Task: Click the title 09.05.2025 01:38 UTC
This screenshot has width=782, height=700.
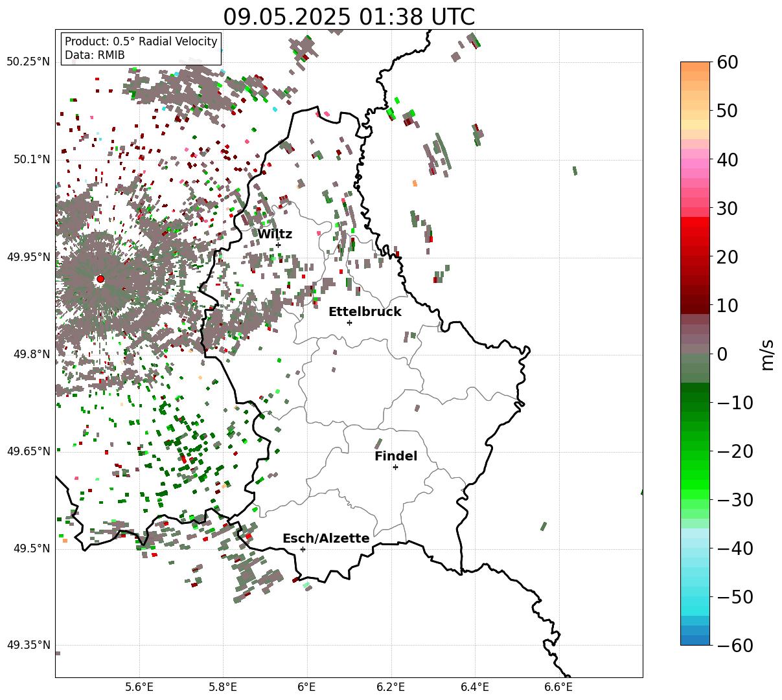Action: (x=349, y=17)
